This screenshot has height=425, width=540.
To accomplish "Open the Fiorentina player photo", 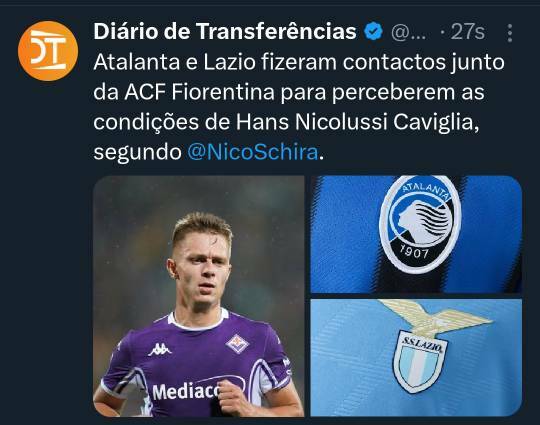I will pos(199,296).
